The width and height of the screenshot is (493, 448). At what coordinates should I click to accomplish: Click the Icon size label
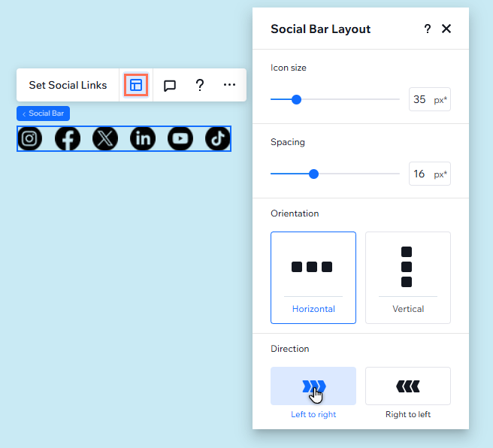tap(289, 68)
